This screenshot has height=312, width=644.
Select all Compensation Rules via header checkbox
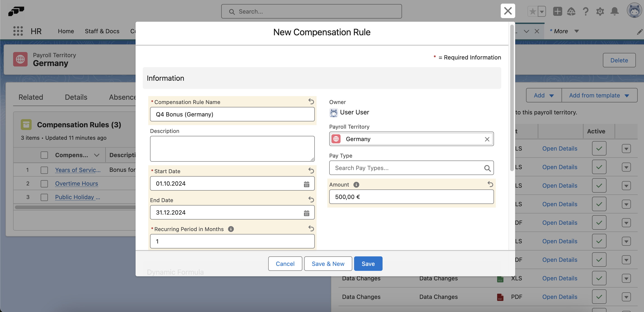click(44, 155)
